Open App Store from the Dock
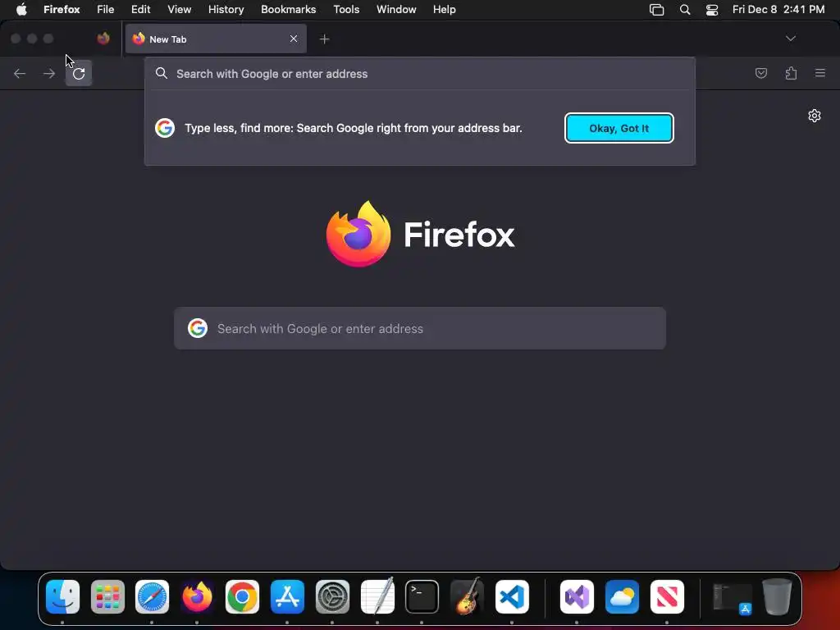Image resolution: width=840 pixels, height=630 pixels. click(x=287, y=596)
